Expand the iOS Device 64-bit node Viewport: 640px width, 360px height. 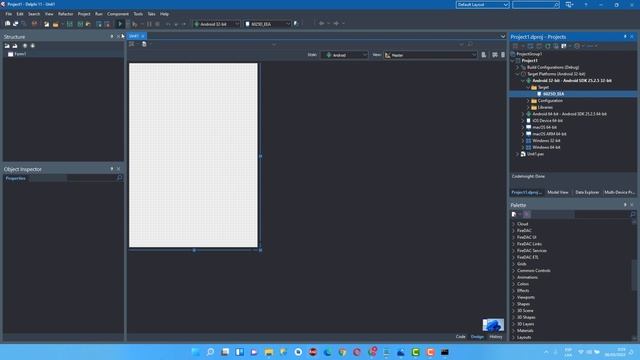(x=523, y=121)
